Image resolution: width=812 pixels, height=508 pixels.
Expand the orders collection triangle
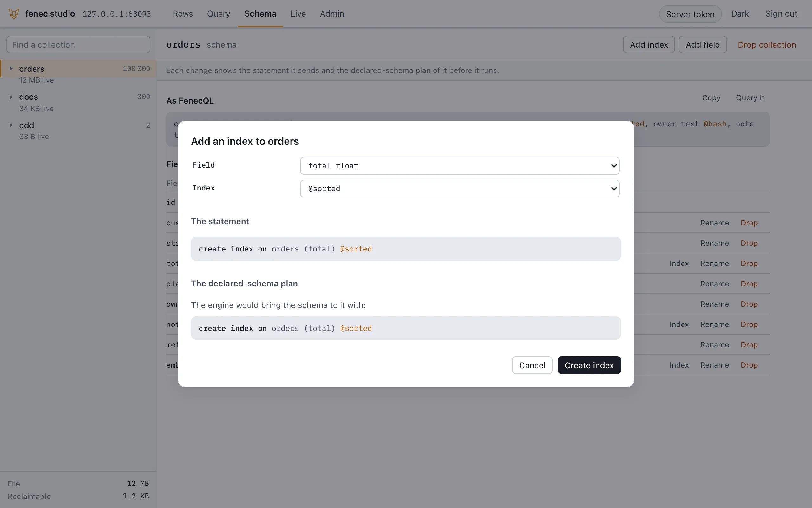pyautogui.click(x=11, y=69)
